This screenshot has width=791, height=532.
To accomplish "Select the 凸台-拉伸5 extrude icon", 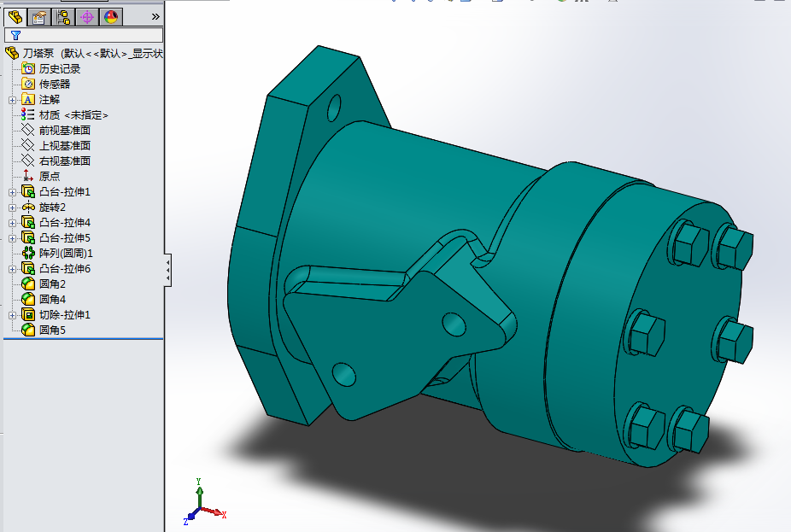I will point(28,237).
